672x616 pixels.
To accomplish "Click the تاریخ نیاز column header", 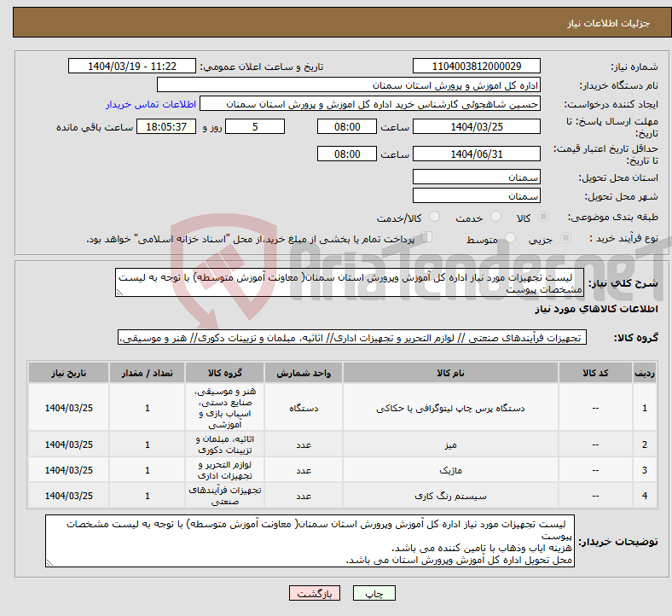I will tap(68, 373).
